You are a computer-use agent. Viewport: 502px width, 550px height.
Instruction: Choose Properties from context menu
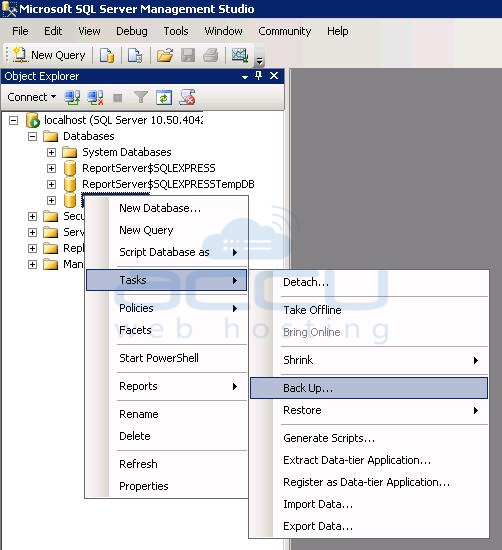pyautogui.click(x=167, y=486)
